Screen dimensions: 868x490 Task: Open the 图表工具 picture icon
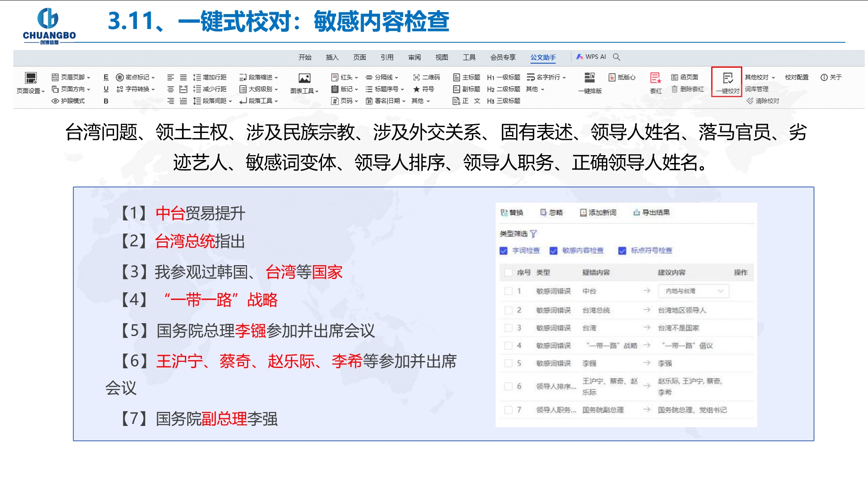tap(304, 78)
